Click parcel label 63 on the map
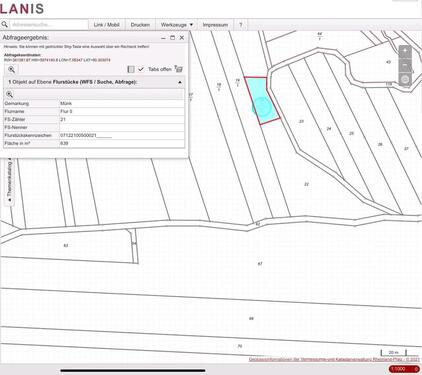The height and width of the screenshot is (375, 422). pos(66,246)
